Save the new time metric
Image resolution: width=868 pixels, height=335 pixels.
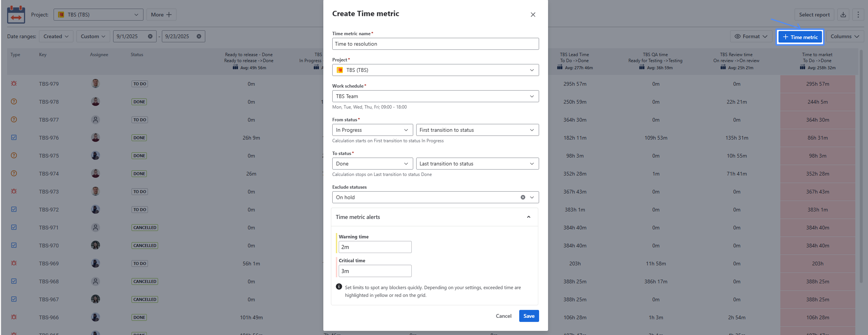(x=529, y=316)
